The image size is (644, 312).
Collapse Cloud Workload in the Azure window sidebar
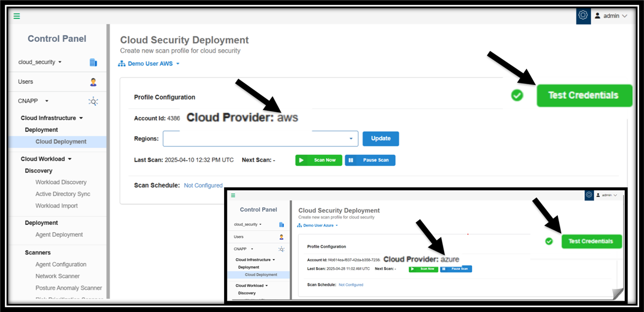[x=252, y=285]
